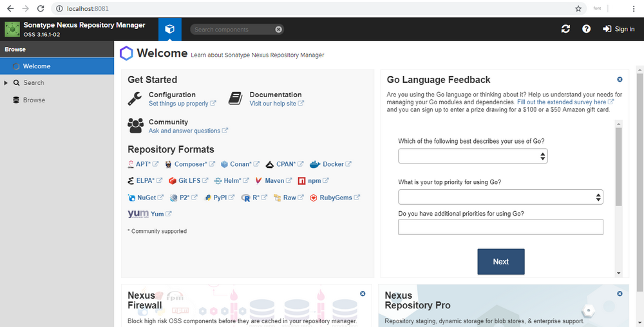Viewport: 644px width, 327px height.
Task: Close the Nexus Repository Pro panel
Action: (x=620, y=294)
